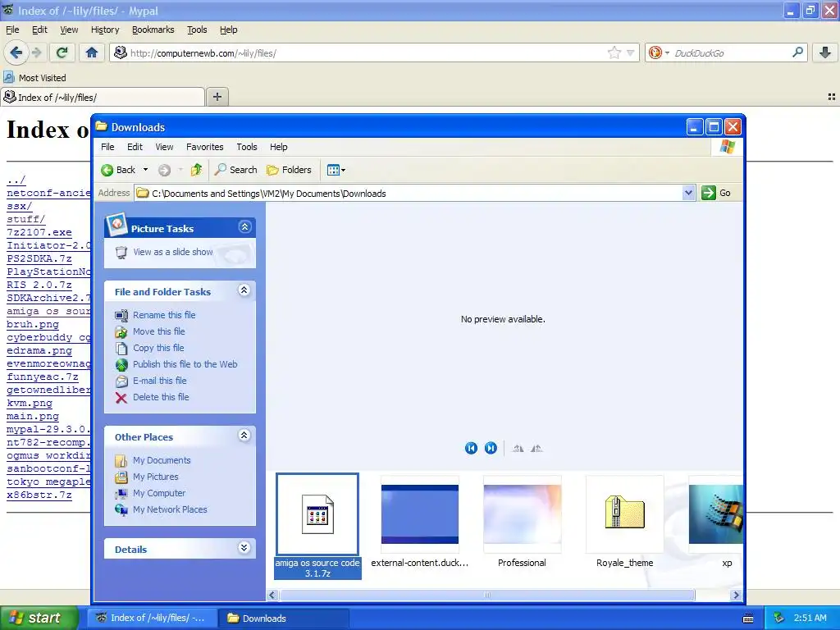
Task: Open the Mypal downloads arrow button
Action: [x=825, y=52]
